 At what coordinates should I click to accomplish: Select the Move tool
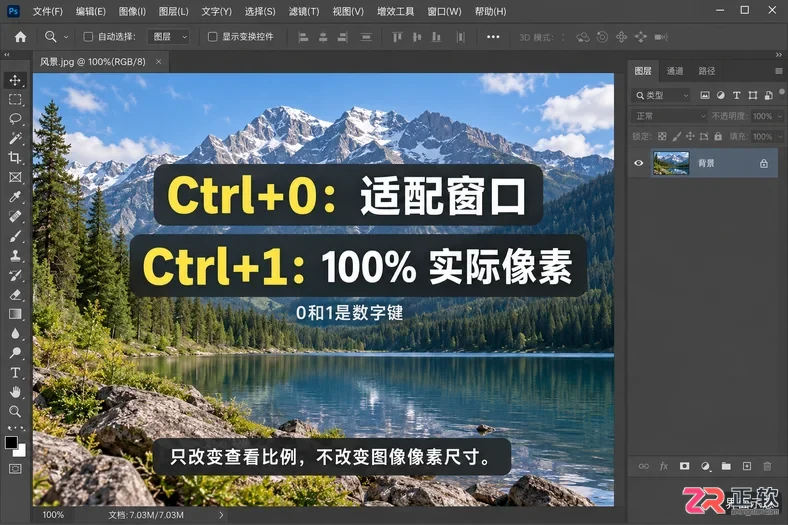(x=15, y=80)
